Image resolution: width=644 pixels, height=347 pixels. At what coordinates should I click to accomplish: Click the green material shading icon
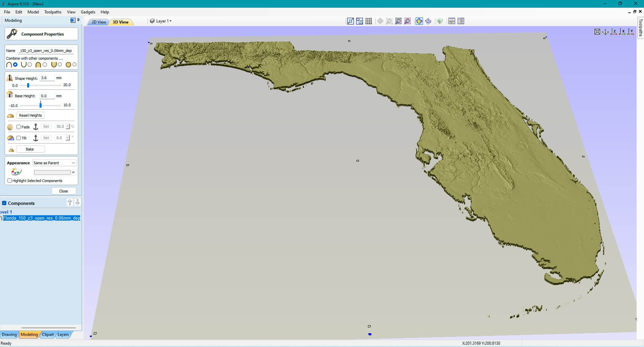pyautogui.click(x=440, y=21)
